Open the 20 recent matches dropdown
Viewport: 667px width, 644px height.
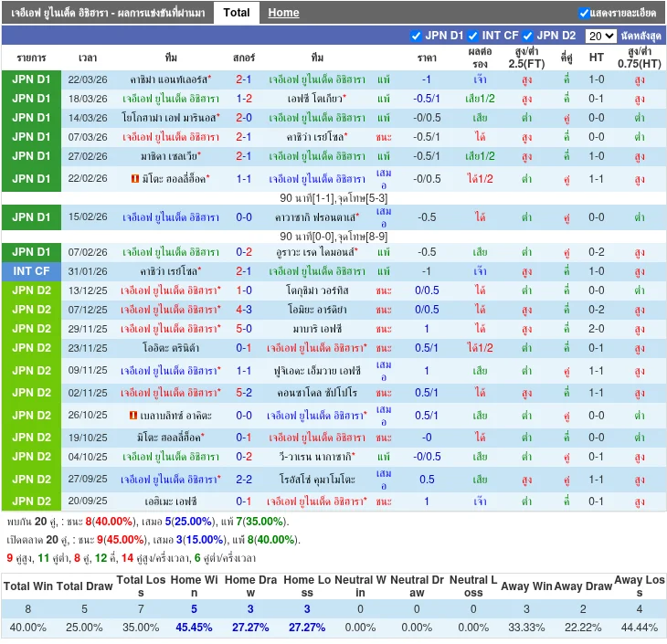(x=600, y=37)
